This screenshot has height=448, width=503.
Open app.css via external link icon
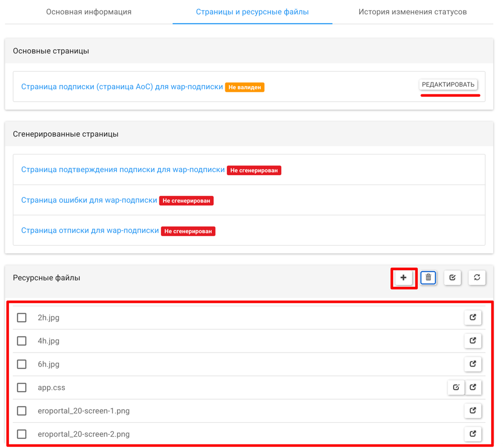coord(472,387)
